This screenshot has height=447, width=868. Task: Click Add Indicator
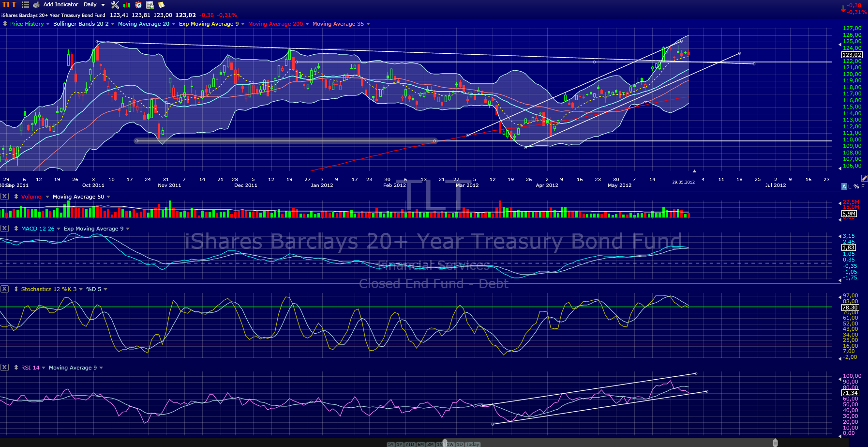[60, 4]
